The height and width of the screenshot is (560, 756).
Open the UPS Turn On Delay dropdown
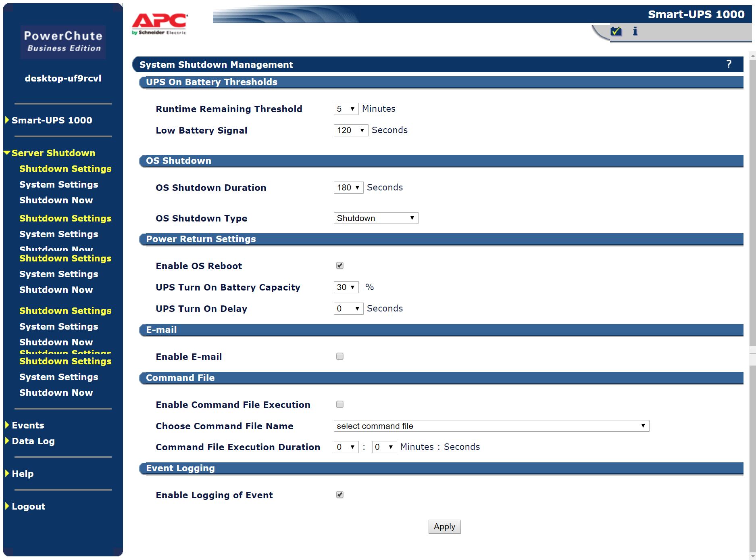(x=348, y=309)
